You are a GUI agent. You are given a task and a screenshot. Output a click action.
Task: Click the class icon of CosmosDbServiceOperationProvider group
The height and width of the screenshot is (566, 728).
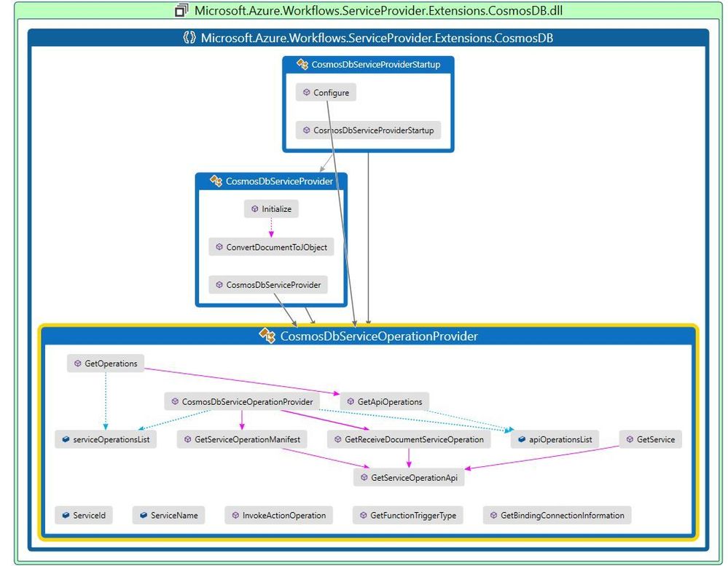pyautogui.click(x=267, y=335)
